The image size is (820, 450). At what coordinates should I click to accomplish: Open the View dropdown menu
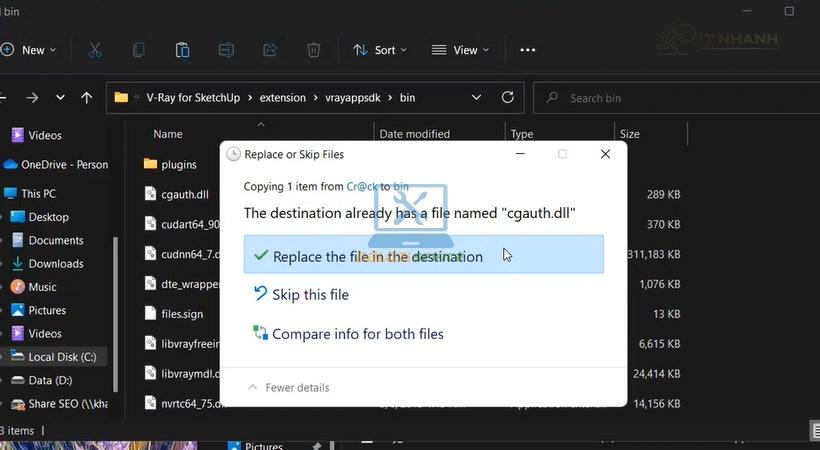tap(460, 50)
